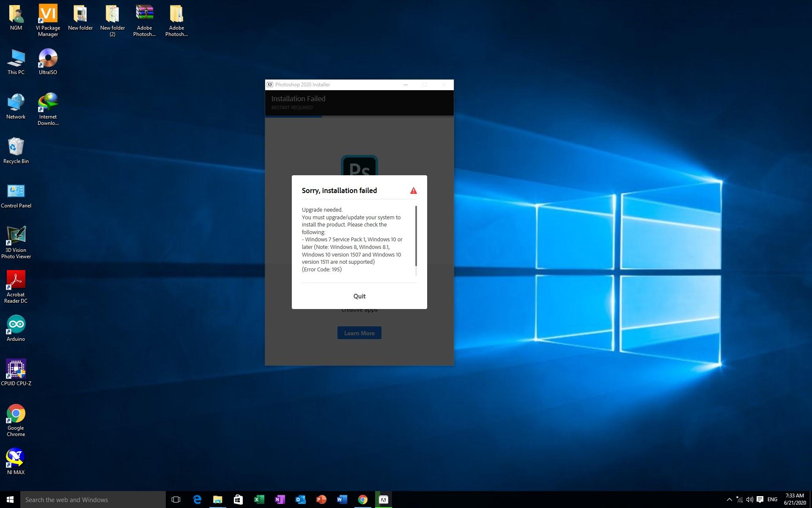Screen dimensions: 812x508
Task: Select the VI Package Manager shortcut
Action: point(48,20)
